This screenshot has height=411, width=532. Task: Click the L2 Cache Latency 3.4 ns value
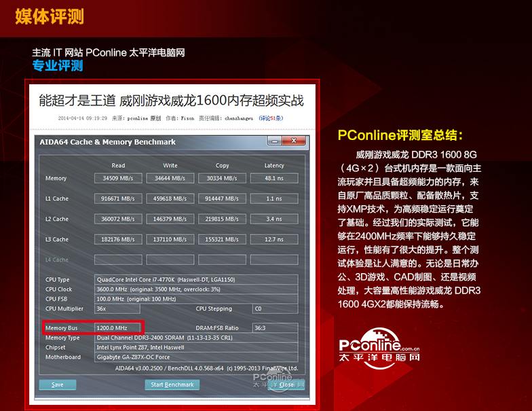274,219
